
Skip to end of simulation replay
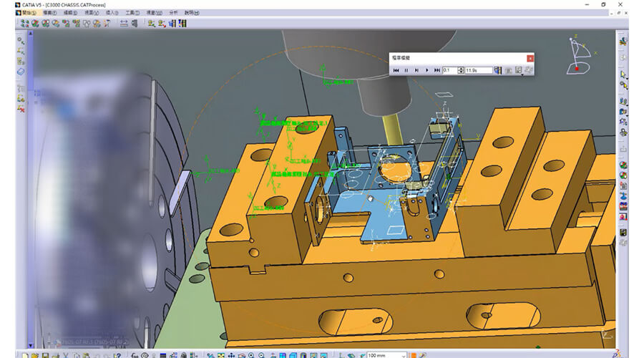click(436, 70)
